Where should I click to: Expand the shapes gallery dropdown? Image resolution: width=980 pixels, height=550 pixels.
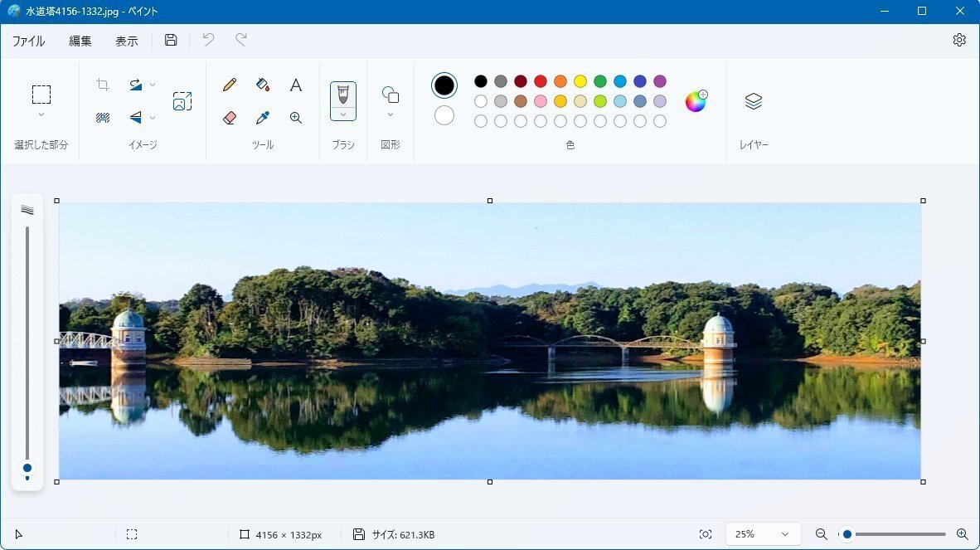391,115
